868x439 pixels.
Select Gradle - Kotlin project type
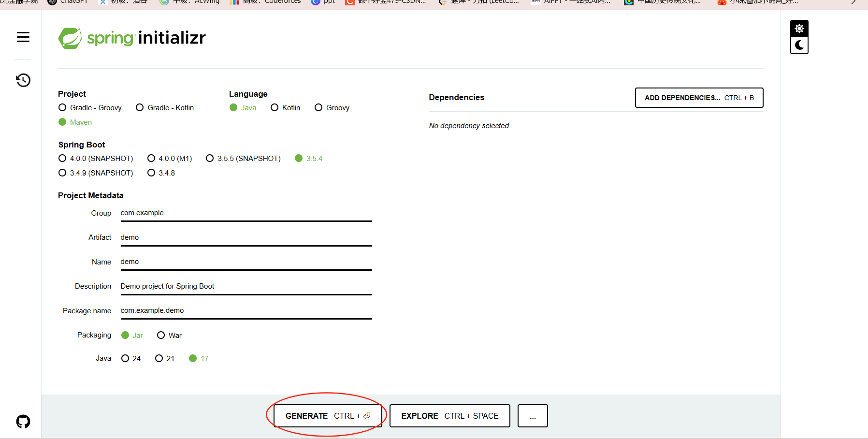[165, 108]
